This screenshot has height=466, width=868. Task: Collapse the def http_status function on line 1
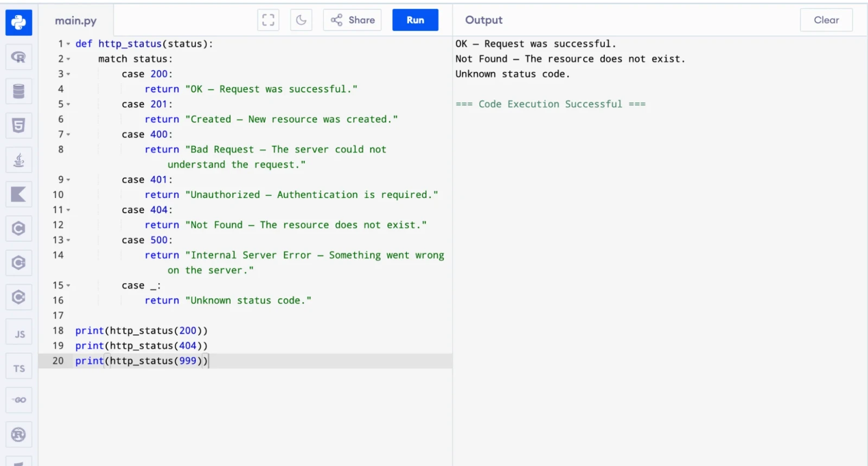(x=68, y=44)
